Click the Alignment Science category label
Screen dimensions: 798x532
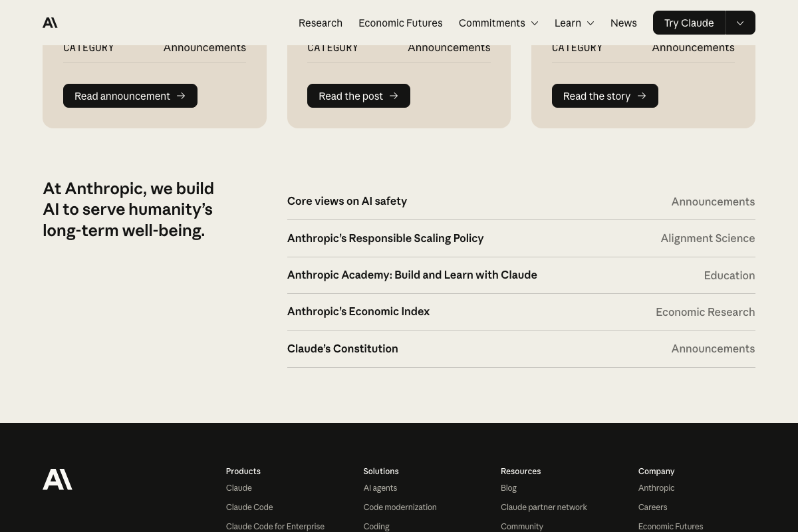coord(708,238)
